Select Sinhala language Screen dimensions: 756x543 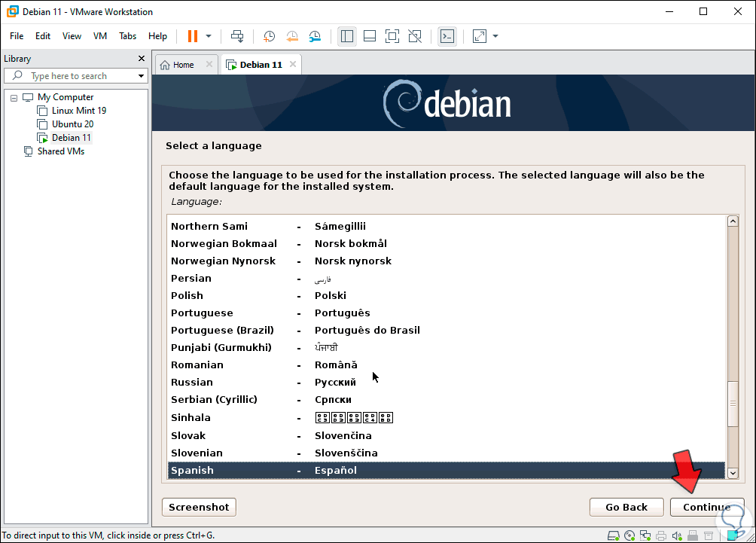[446, 418]
